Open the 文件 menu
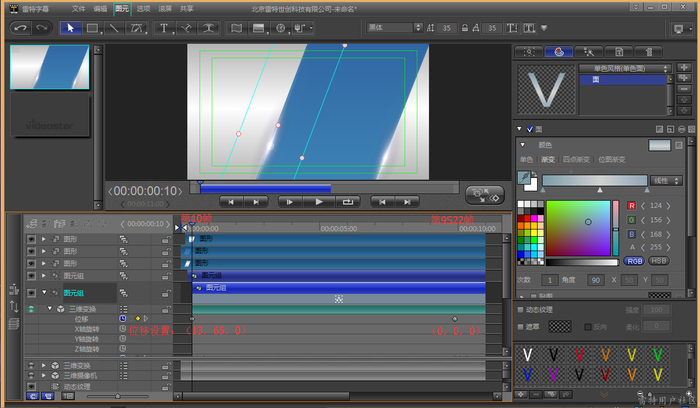 click(78, 7)
